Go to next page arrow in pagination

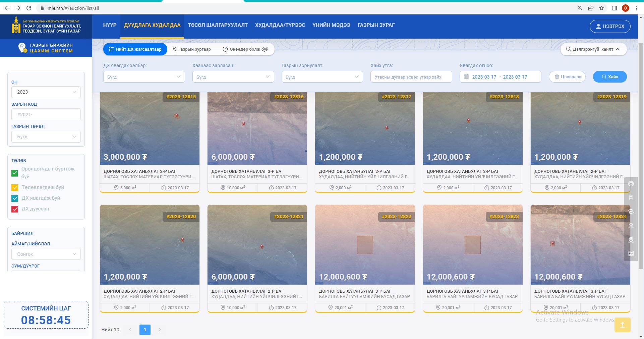(x=160, y=330)
